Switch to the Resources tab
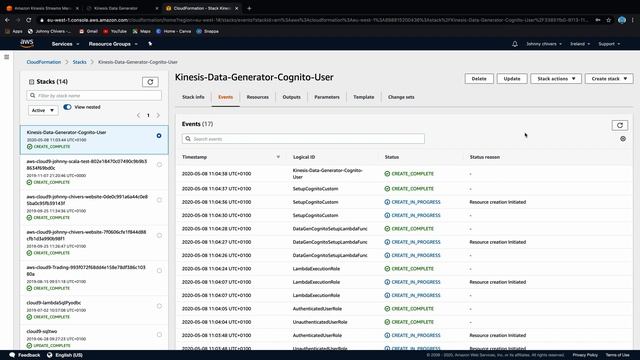The height and width of the screenshot is (360, 640). click(258, 97)
